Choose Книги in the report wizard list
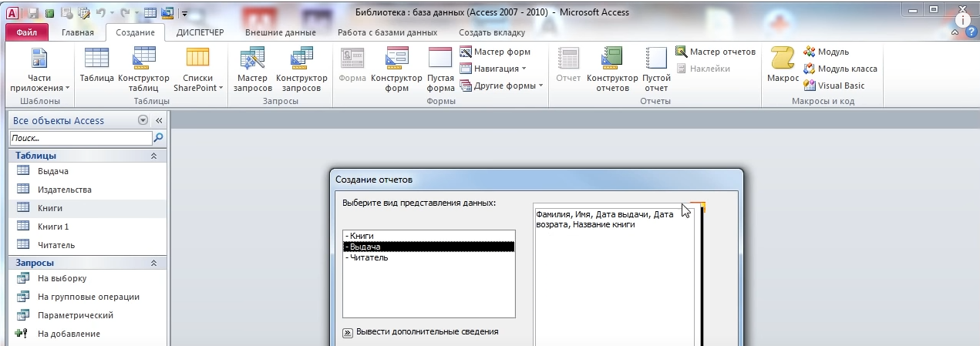Image resolution: width=980 pixels, height=346 pixels. pyautogui.click(x=428, y=236)
